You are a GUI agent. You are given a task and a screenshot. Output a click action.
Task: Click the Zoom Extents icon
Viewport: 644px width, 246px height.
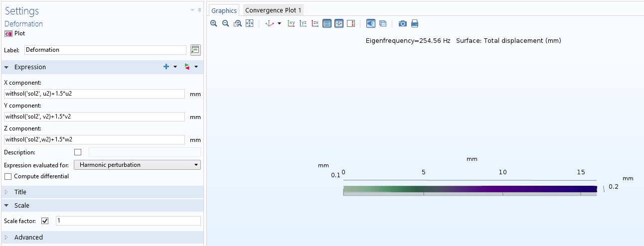(x=250, y=23)
